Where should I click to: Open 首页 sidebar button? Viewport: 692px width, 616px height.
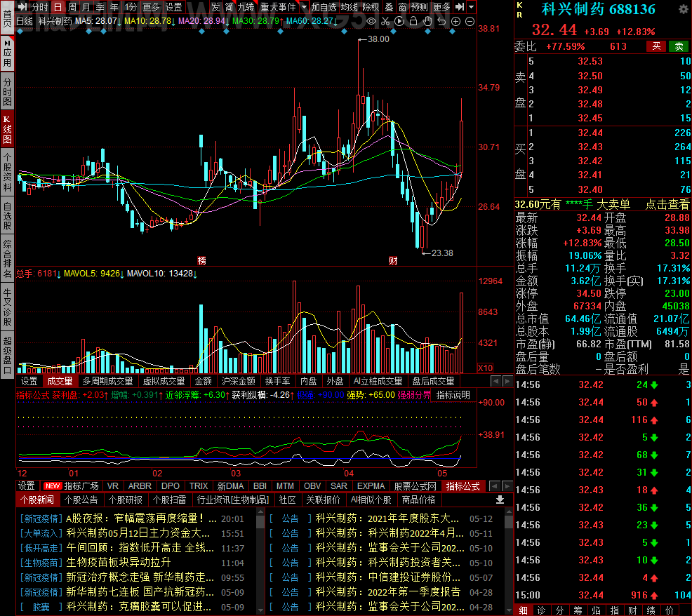click(x=7, y=19)
